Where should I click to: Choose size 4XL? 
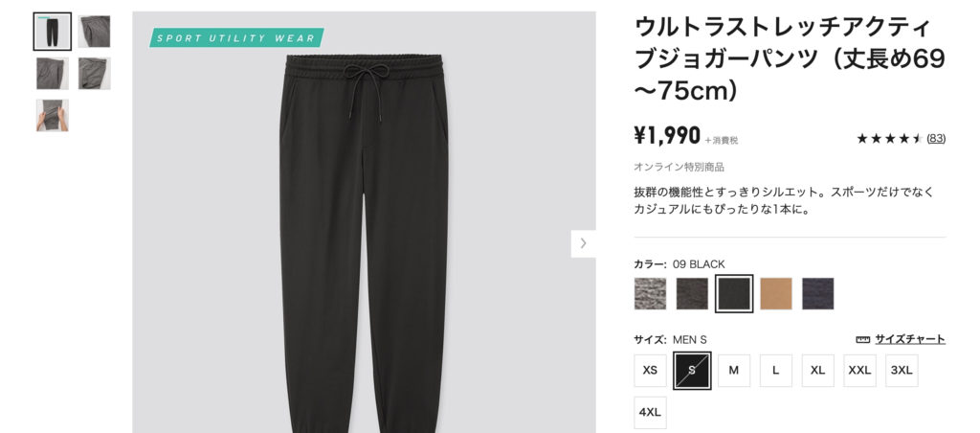(x=650, y=412)
